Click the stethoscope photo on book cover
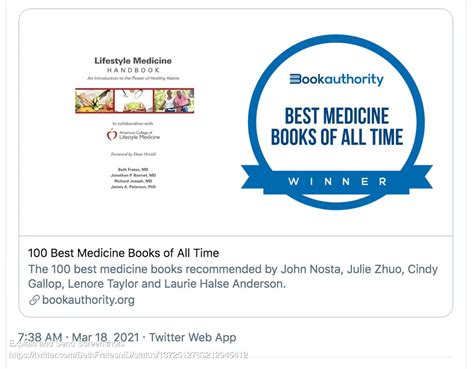This screenshot has width=474, height=369. (134, 101)
